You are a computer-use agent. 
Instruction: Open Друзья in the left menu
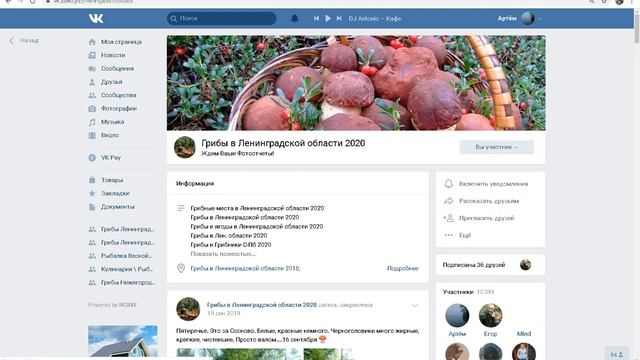point(111,82)
